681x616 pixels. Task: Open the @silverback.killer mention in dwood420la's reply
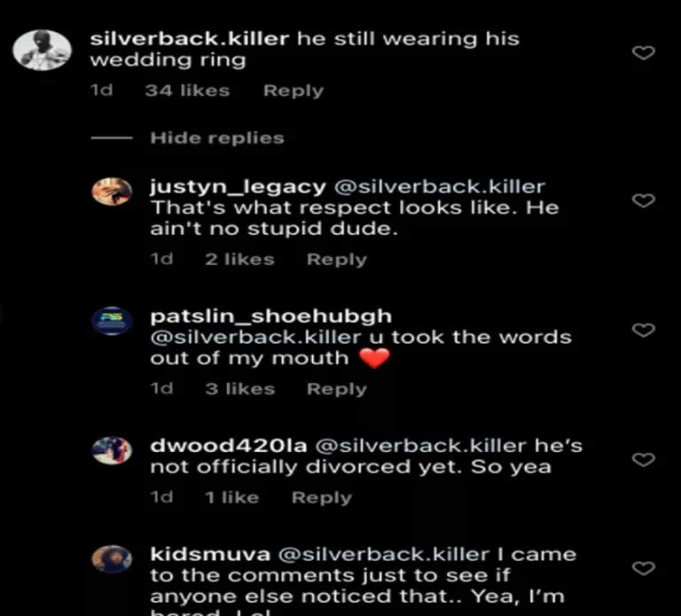coord(421,446)
